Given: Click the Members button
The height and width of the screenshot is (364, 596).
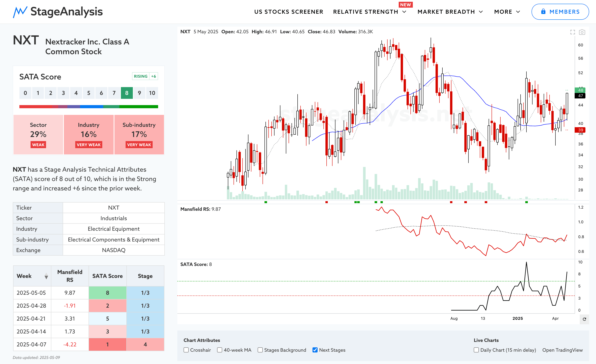Looking at the screenshot, I should click(x=560, y=12).
